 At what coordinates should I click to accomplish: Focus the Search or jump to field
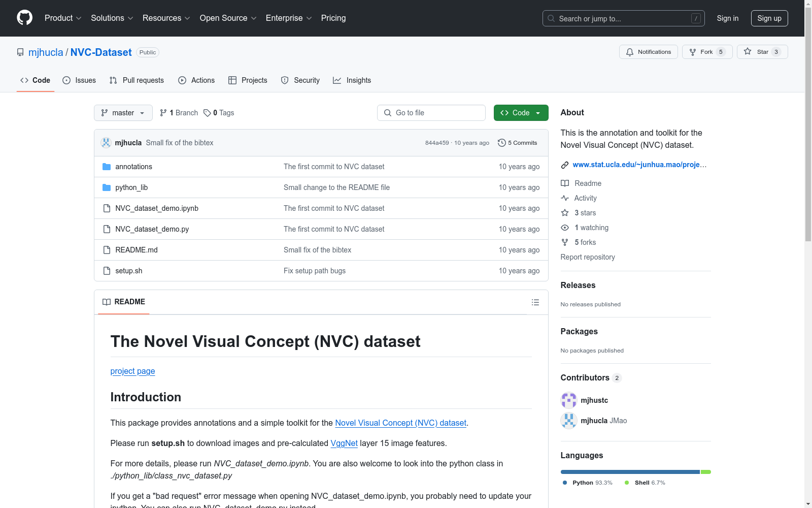click(x=624, y=18)
